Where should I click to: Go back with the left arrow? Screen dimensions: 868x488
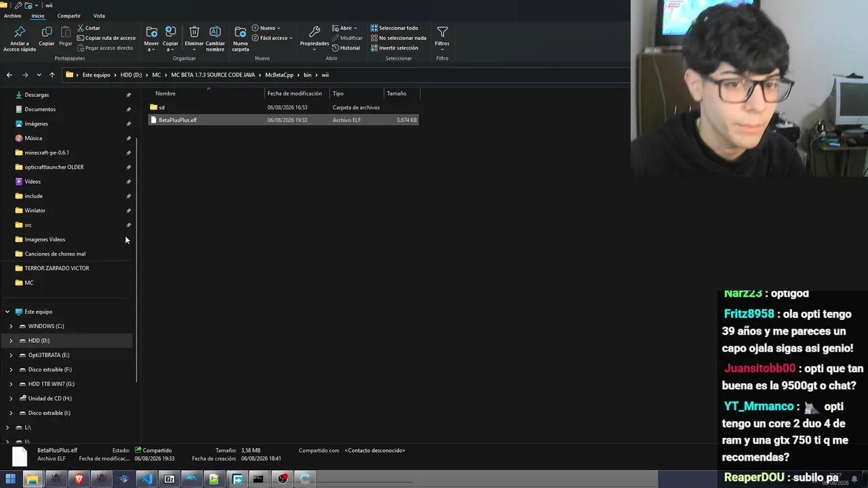(x=9, y=75)
